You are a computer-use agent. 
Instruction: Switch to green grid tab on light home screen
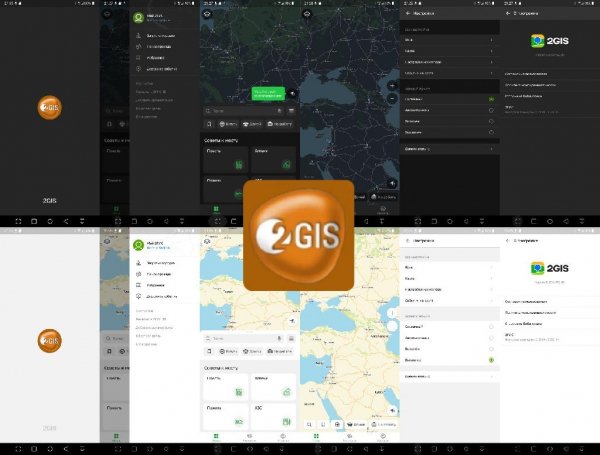click(216, 437)
